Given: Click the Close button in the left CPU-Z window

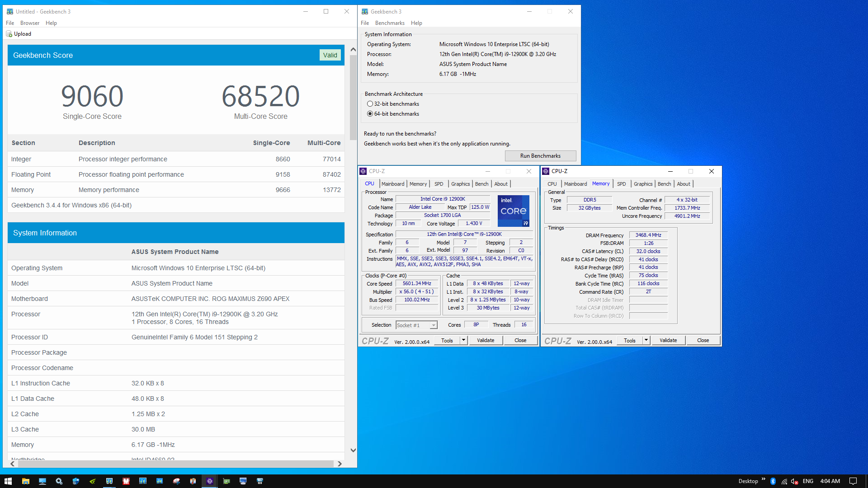Looking at the screenshot, I should 520,340.
